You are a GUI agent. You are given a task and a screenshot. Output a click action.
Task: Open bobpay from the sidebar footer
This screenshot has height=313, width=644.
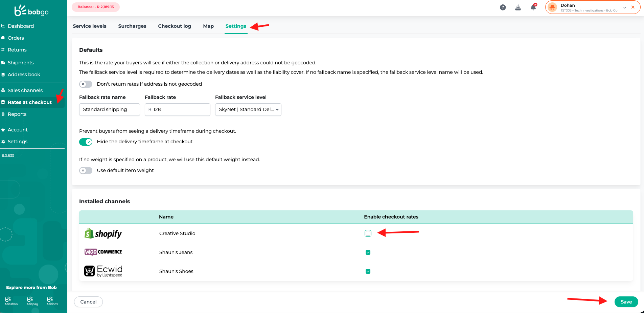(32, 301)
